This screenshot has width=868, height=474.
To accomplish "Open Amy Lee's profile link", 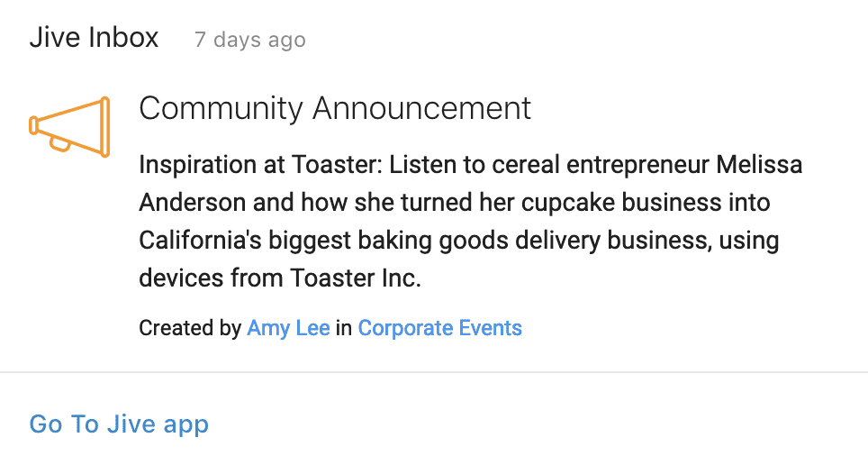I will point(288,328).
